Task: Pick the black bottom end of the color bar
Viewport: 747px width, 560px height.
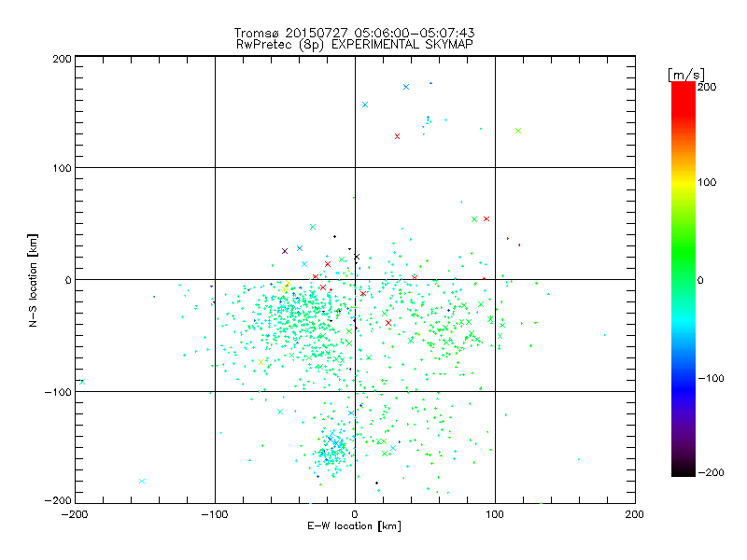Action: point(684,469)
